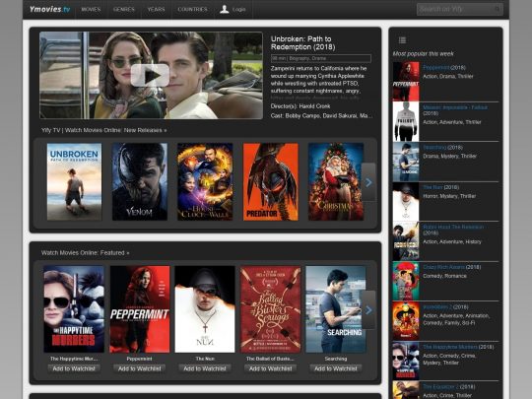Add The Nun to Watchlist

(x=205, y=368)
